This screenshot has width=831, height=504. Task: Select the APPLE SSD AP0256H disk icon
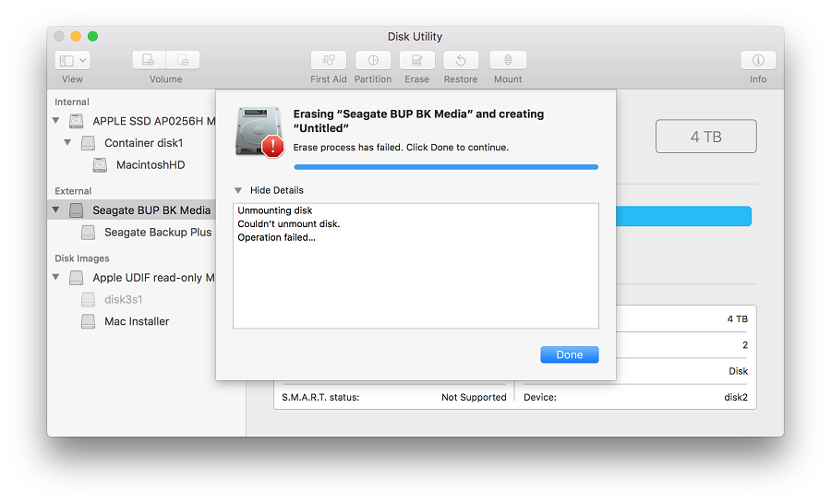point(77,121)
